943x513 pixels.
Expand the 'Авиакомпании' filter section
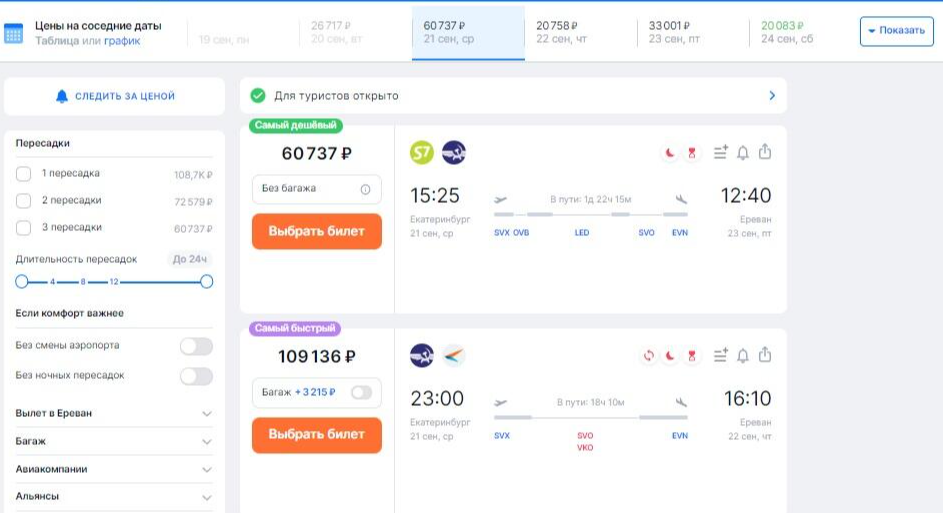tap(207, 468)
